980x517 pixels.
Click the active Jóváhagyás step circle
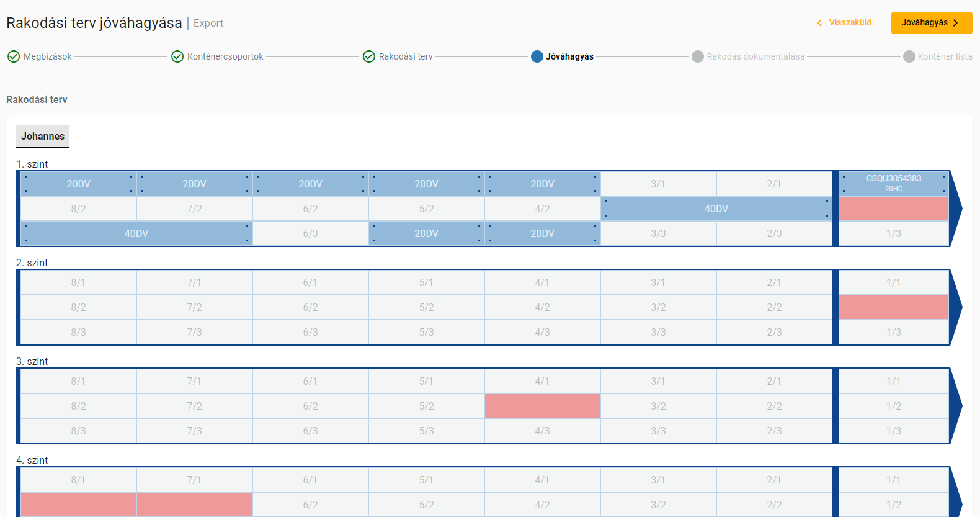pos(537,56)
